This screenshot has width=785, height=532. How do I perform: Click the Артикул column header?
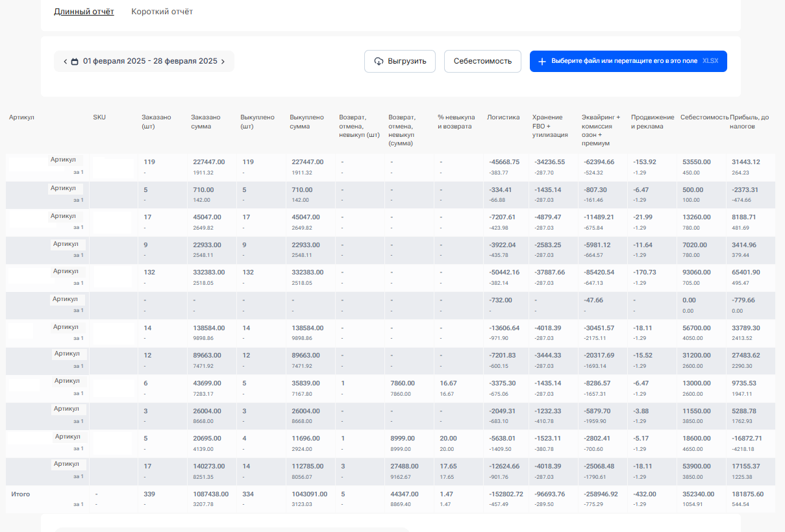coord(21,117)
